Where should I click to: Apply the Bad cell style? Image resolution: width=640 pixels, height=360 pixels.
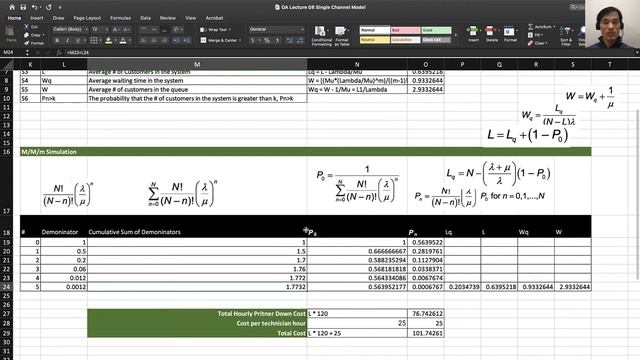point(405,30)
